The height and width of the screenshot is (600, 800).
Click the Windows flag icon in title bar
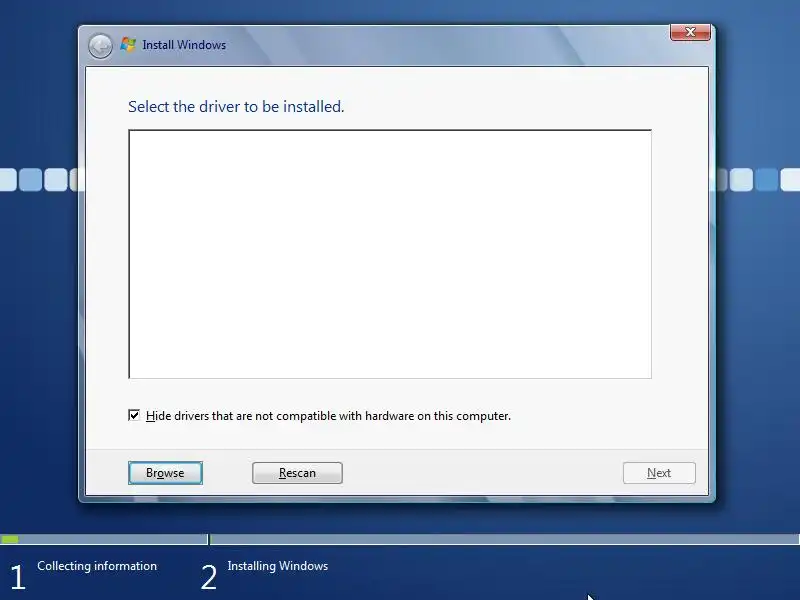tap(128, 45)
